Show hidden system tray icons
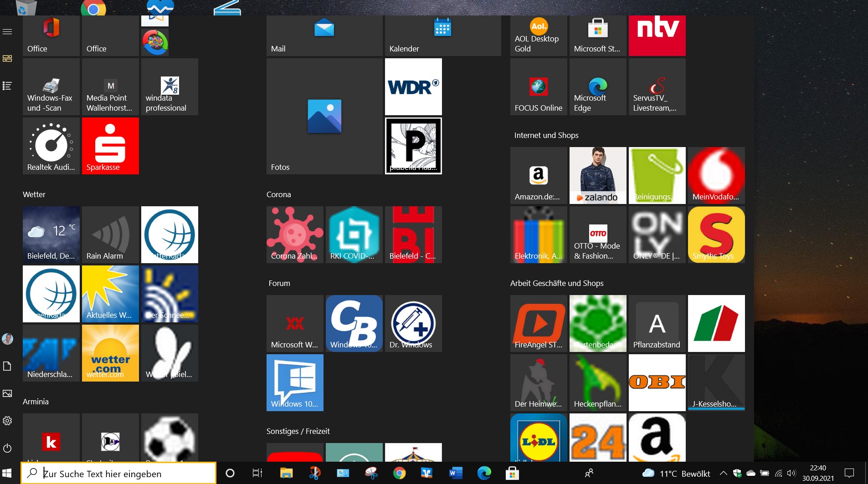Screen dimensions: 868x484 point(723,474)
